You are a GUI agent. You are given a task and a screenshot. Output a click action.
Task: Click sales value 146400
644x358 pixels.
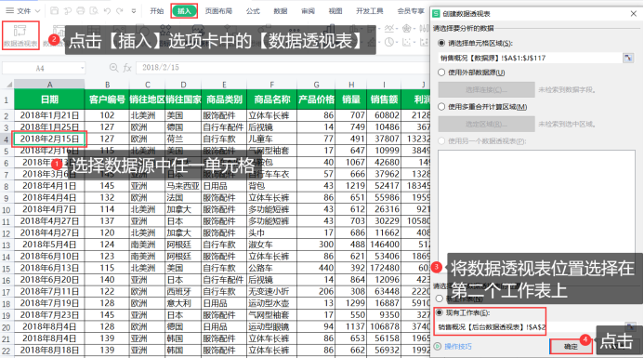[384, 245]
